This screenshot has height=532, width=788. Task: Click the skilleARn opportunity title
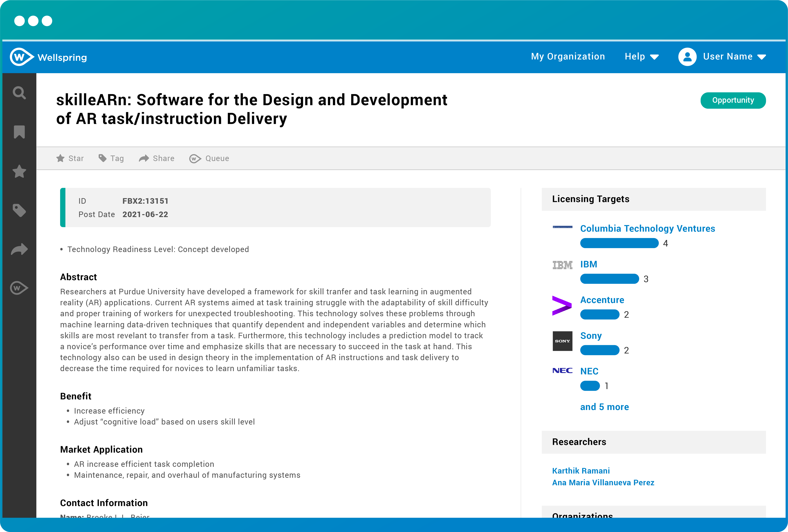(x=252, y=109)
